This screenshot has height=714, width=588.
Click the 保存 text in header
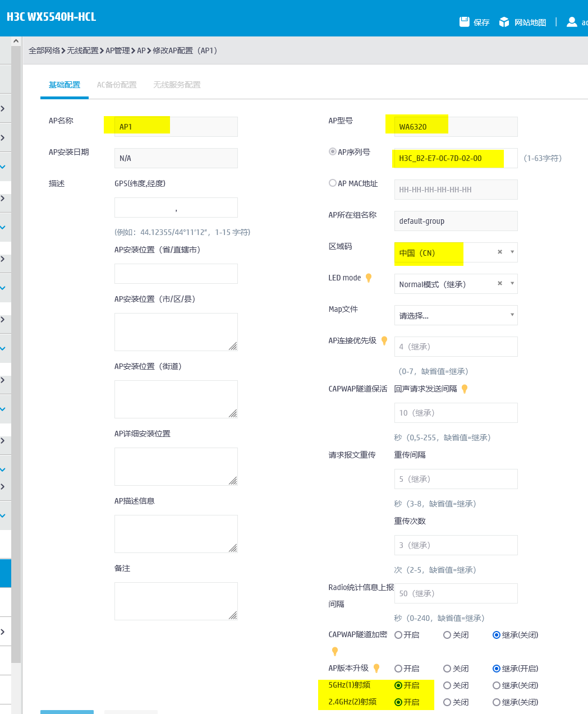[481, 22]
